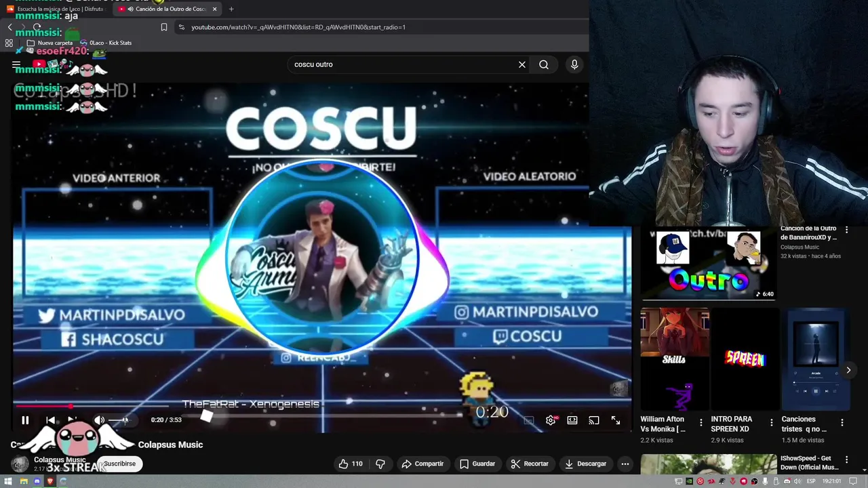Subscribe with the Suscribirse button

[x=119, y=464]
